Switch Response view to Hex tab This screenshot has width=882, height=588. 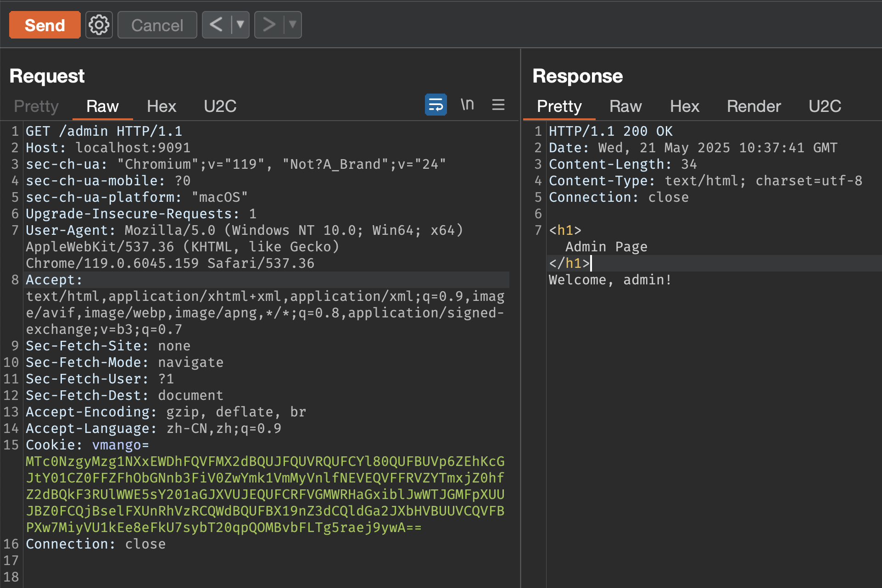[685, 106]
